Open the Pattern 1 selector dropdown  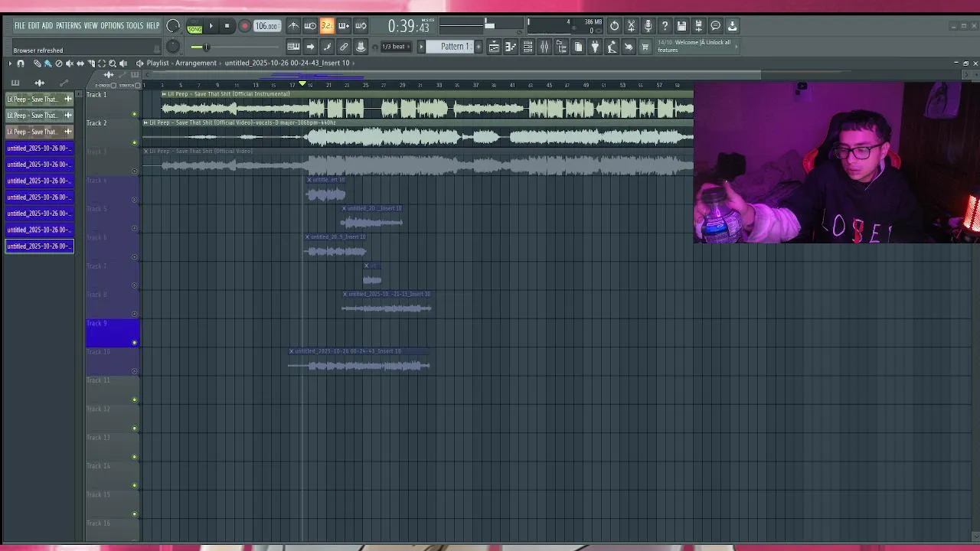click(x=453, y=47)
